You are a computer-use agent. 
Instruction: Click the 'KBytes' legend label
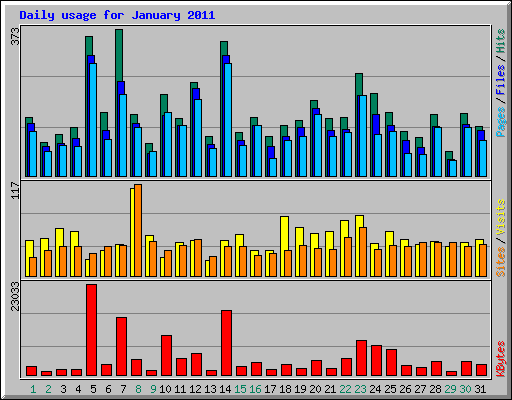501,359
